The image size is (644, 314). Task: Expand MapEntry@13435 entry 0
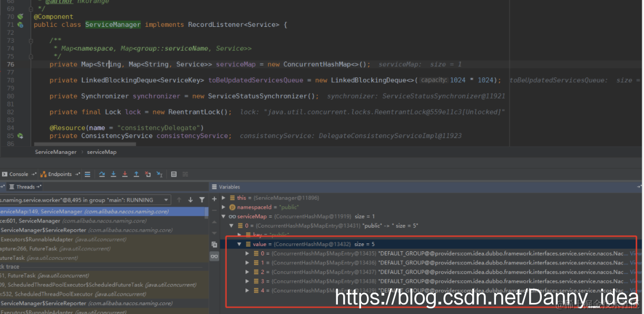pyautogui.click(x=248, y=253)
